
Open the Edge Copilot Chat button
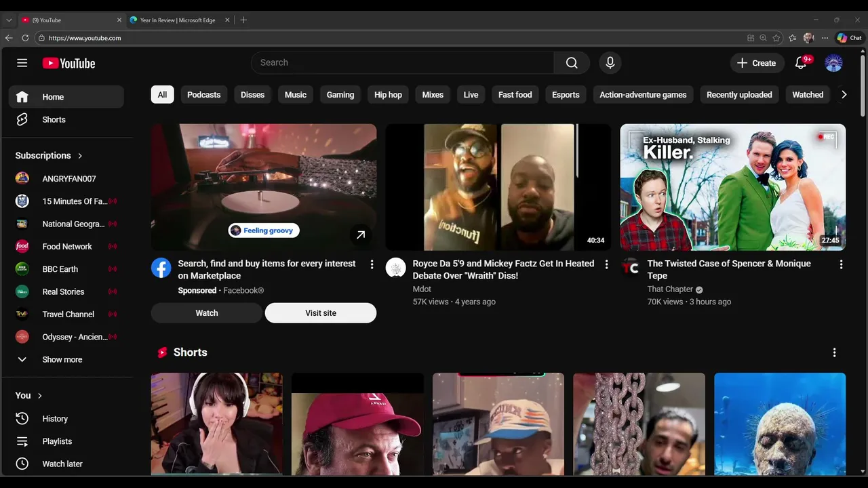pos(850,38)
